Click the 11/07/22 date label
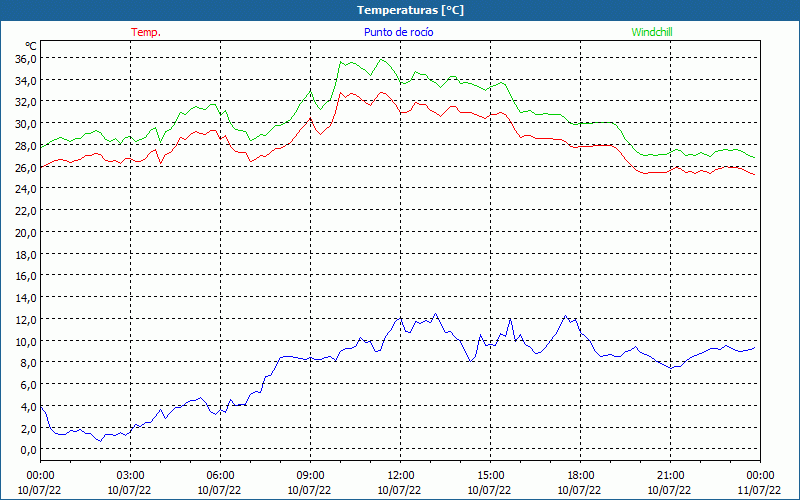800x500 pixels. pyautogui.click(x=759, y=490)
